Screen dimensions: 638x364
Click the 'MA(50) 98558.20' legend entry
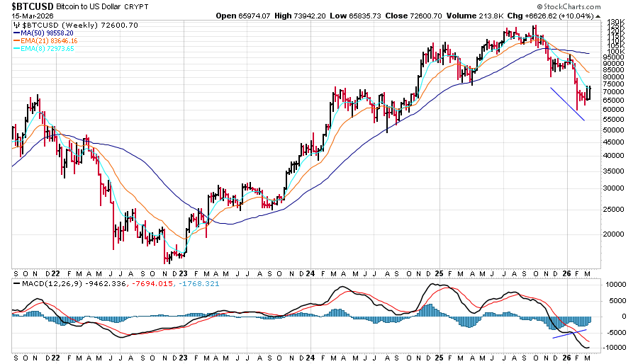47,33
